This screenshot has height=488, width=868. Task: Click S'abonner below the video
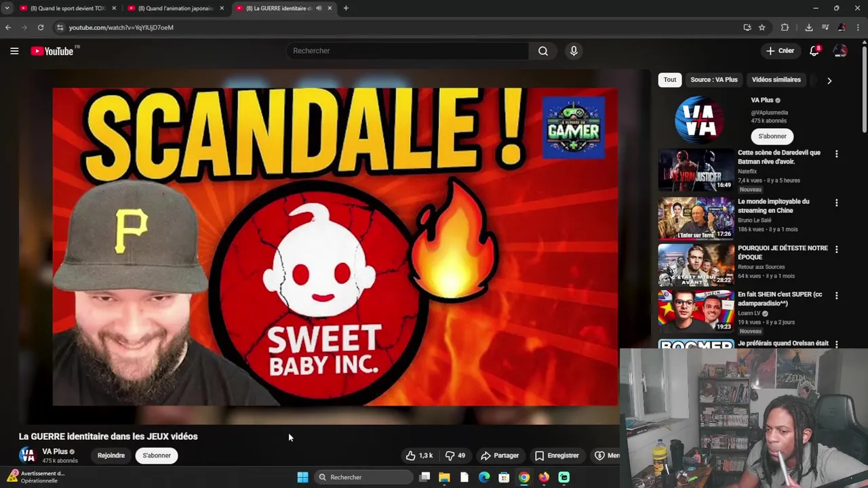(157, 455)
